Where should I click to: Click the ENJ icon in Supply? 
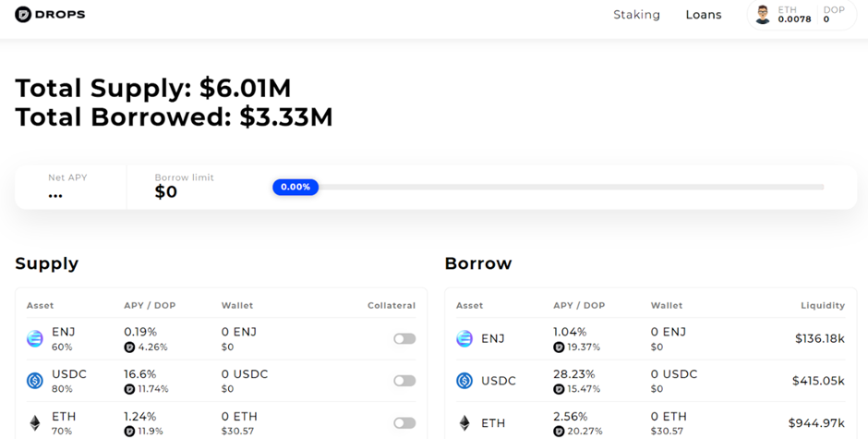[x=35, y=339]
